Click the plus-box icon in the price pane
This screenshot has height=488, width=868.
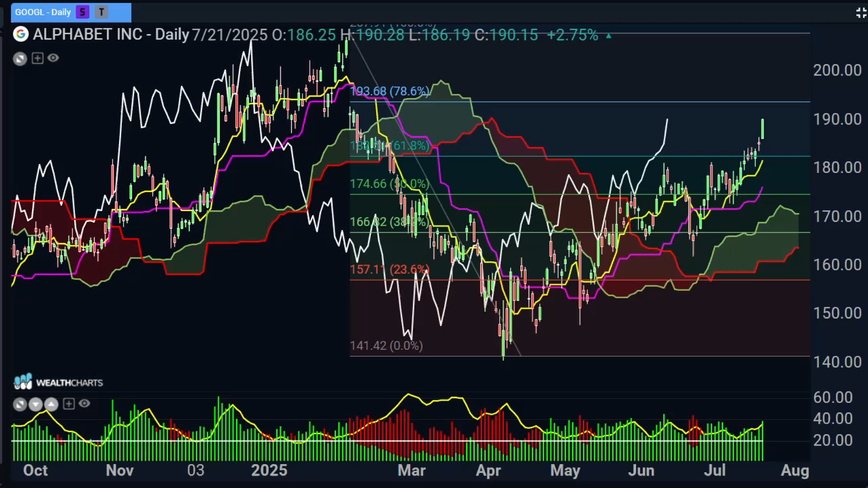pyautogui.click(x=38, y=58)
